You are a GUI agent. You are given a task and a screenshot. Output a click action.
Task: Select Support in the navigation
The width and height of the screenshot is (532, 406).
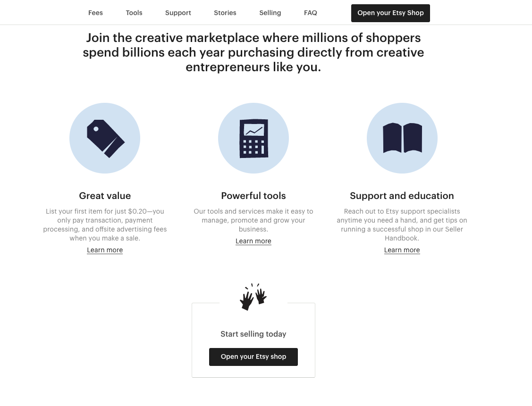tap(178, 13)
